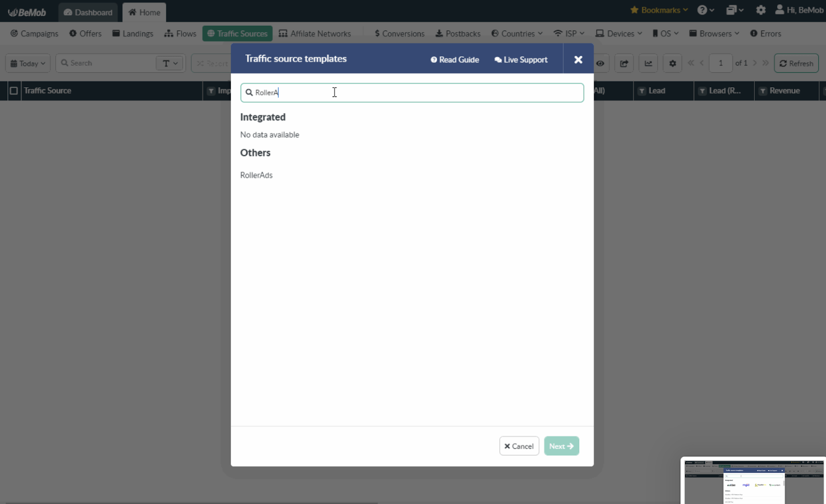The width and height of the screenshot is (826, 504).
Task: Click the Revenue column filter icon
Action: (763, 91)
